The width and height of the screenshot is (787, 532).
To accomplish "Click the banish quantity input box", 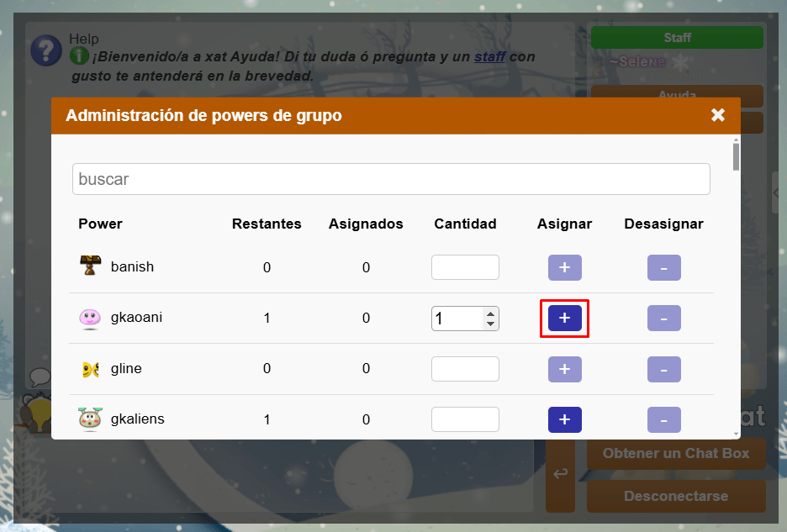I will [465, 267].
